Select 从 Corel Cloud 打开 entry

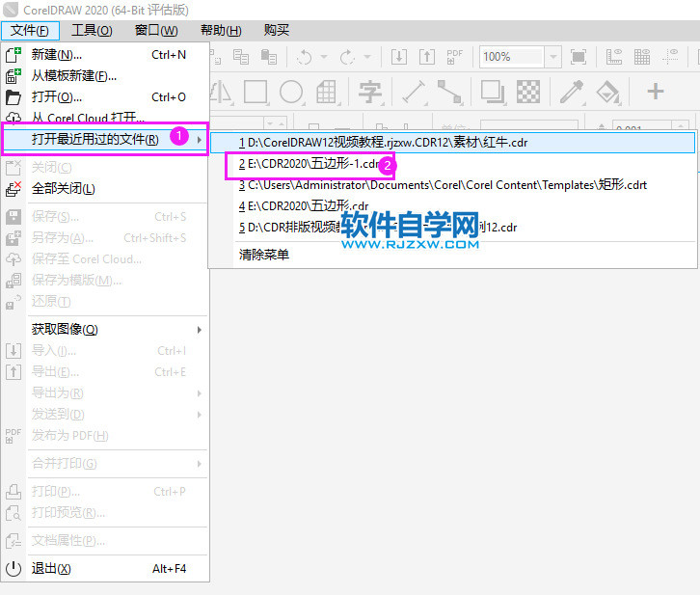click(x=105, y=118)
